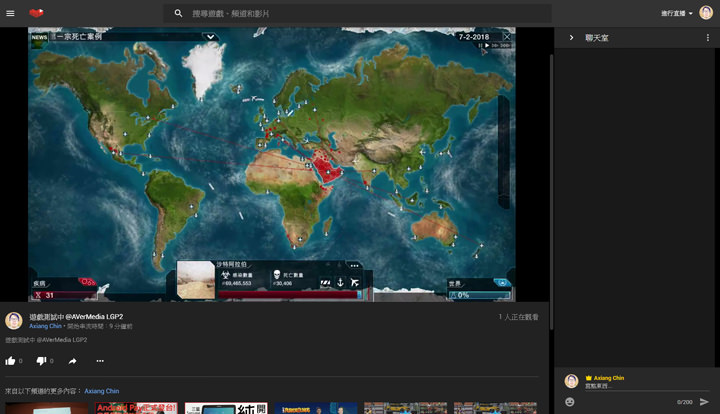720x414 pixels.
Task: Click the red country infection progress bar
Action: click(290, 295)
